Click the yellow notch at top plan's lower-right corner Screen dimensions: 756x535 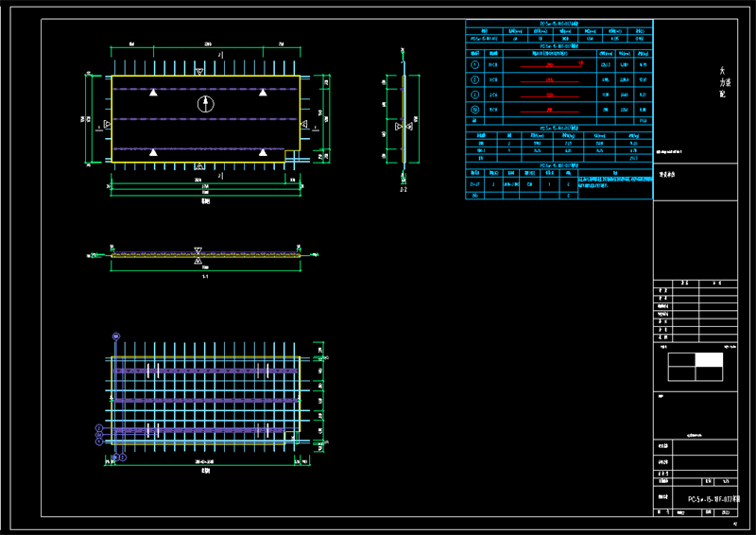click(292, 156)
